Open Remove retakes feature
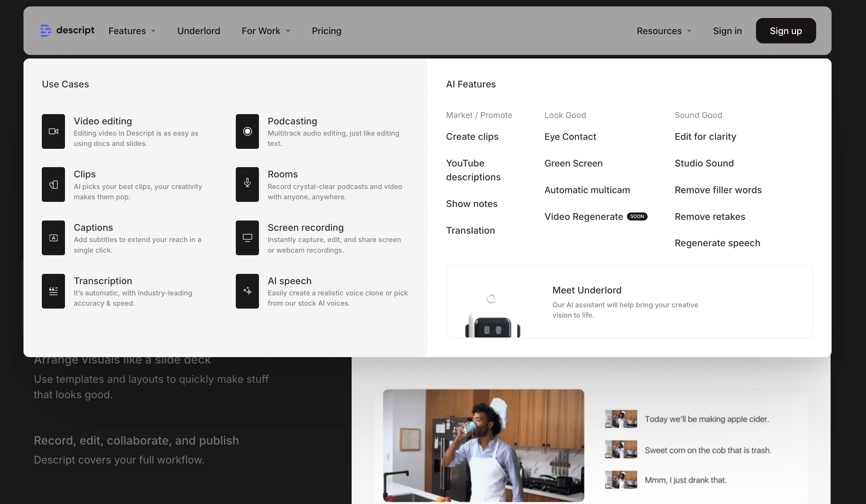 pyautogui.click(x=710, y=217)
